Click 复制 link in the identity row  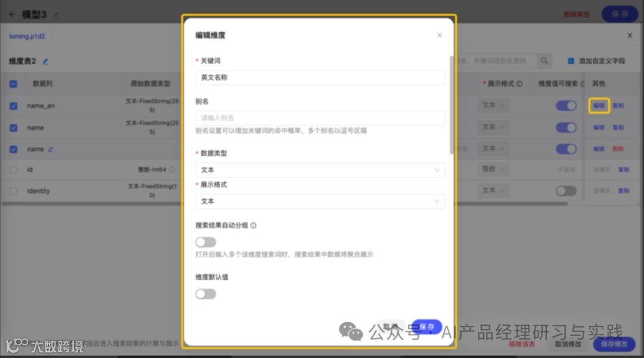point(624,191)
